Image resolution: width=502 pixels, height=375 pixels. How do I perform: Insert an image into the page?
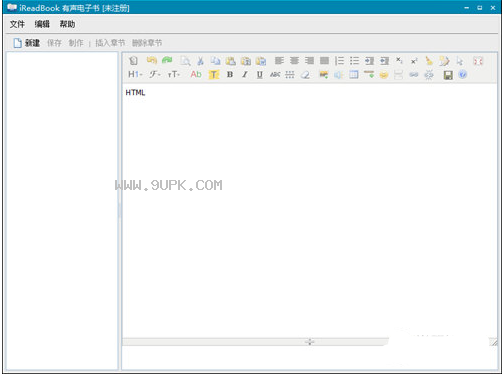tap(323, 74)
